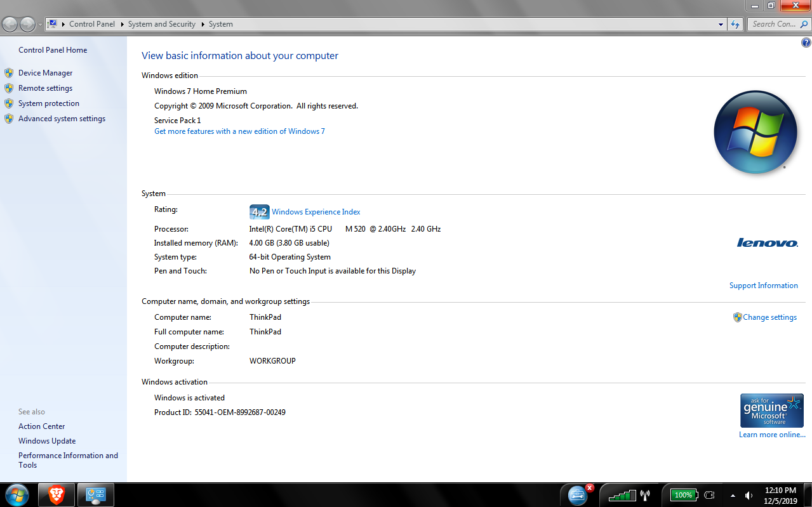Viewport: 812px width, 507px height.
Task: Click Windows is activated text
Action: (x=189, y=398)
